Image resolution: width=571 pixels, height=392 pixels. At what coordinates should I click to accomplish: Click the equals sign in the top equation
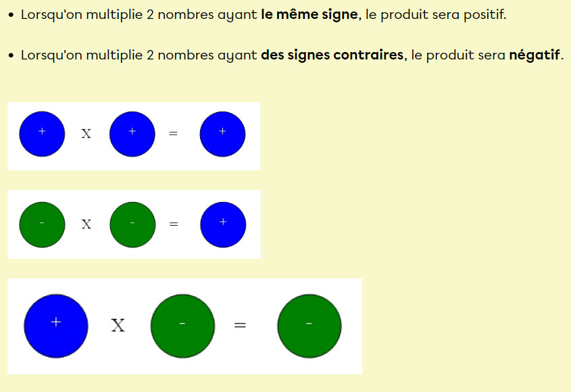click(x=173, y=134)
